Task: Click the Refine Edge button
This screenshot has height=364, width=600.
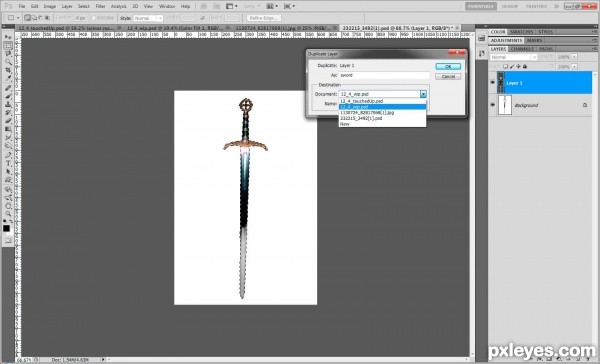Action: (264, 18)
